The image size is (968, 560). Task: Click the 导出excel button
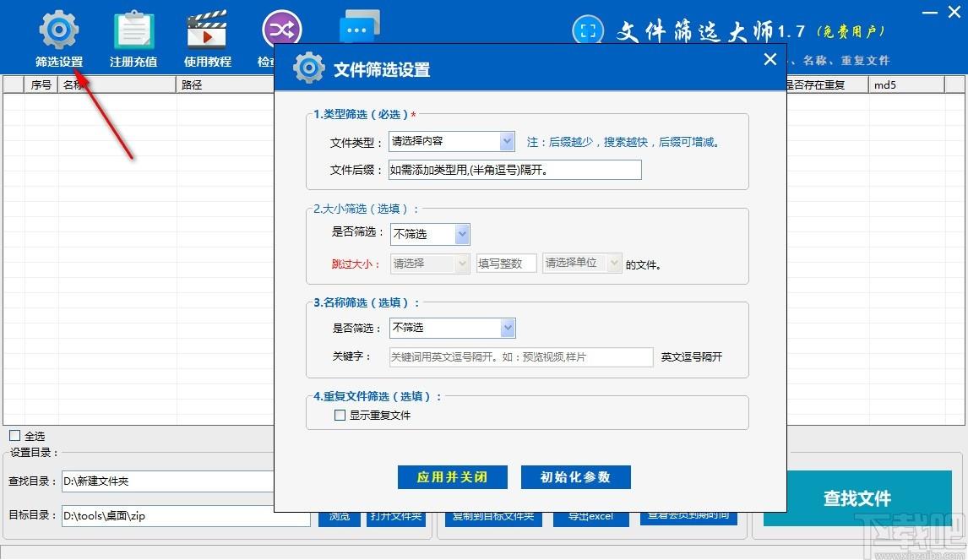pyautogui.click(x=590, y=518)
